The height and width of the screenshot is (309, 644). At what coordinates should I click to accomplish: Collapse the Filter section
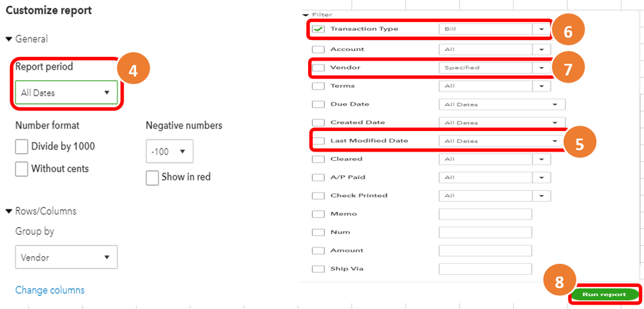(x=306, y=14)
